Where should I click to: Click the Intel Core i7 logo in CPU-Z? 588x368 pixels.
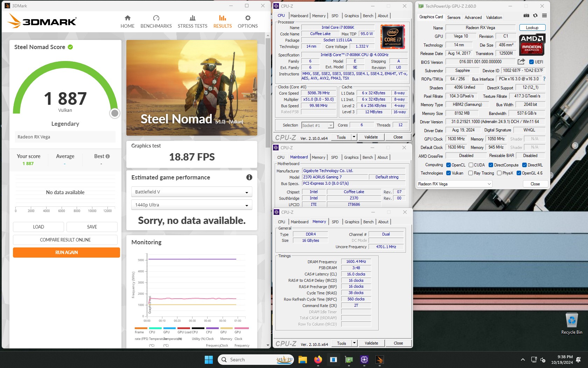pyautogui.click(x=393, y=37)
